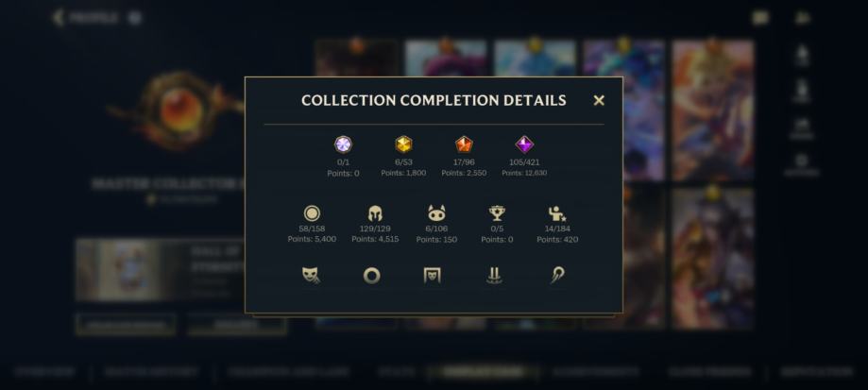The width and height of the screenshot is (868, 390).
Task: Close the Collection Completion Details dialog
Action: (x=599, y=100)
